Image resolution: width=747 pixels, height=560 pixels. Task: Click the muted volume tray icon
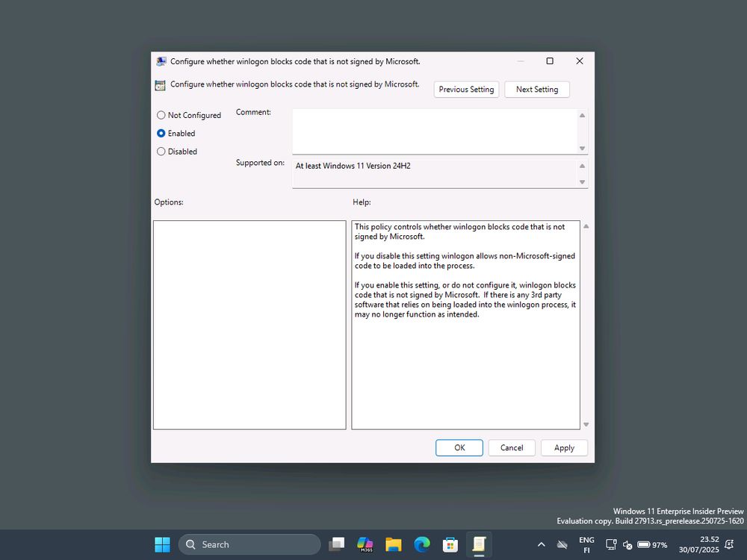coord(627,545)
